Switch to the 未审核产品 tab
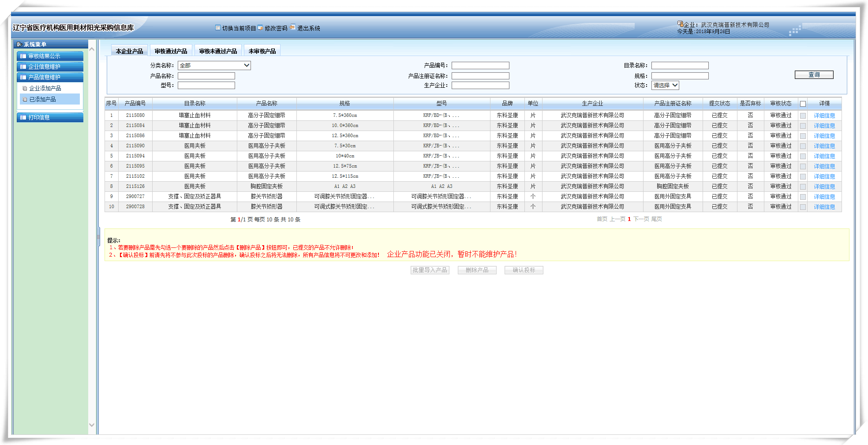This screenshot has width=868, height=445. [x=262, y=51]
